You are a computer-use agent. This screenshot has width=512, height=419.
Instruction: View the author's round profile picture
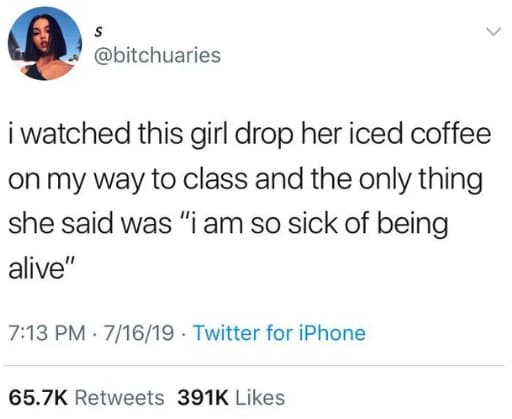click(45, 44)
